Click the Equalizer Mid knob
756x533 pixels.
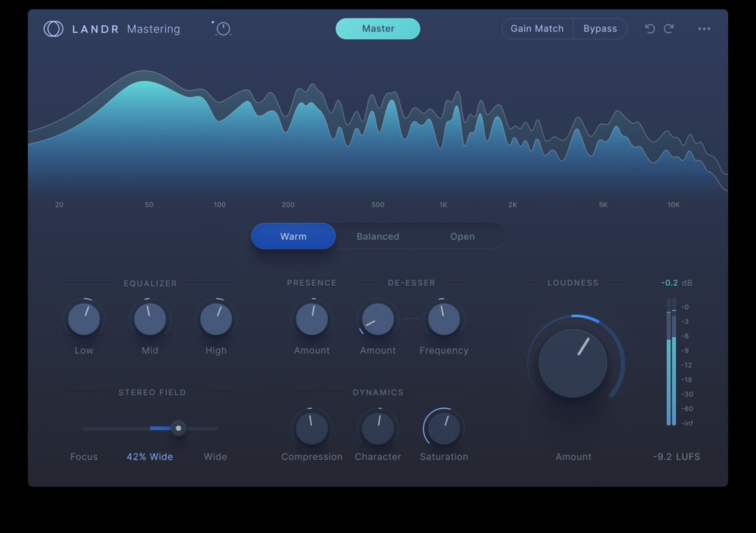(150, 319)
